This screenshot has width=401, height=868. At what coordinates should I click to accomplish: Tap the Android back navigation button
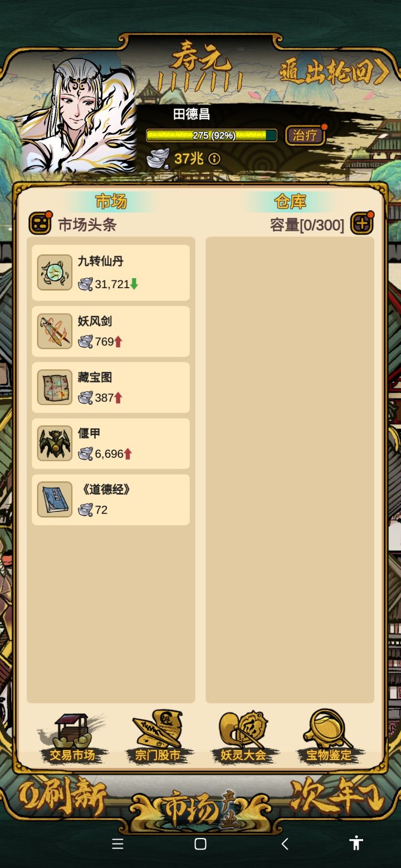click(x=285, y=844)
